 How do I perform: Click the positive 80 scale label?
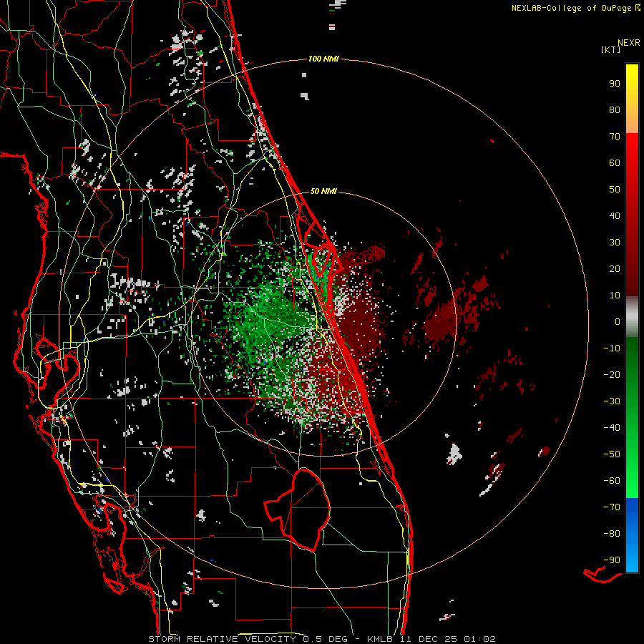(615, 110)
